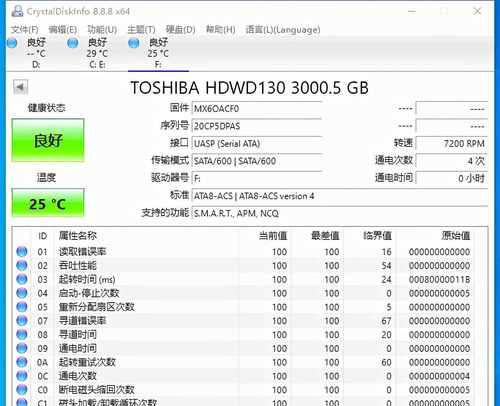Click the 温度 label

pyautogui.click(x=46, y=178)
